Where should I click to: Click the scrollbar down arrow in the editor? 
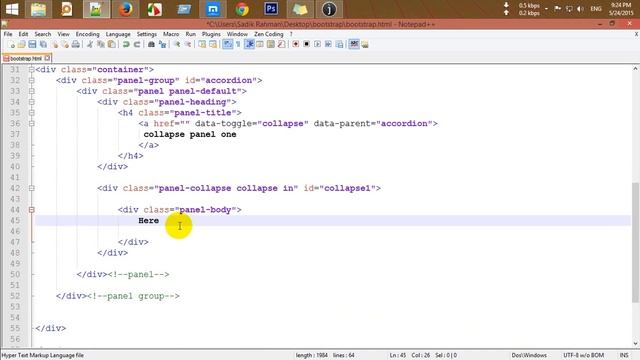click(x=635, y=344)
